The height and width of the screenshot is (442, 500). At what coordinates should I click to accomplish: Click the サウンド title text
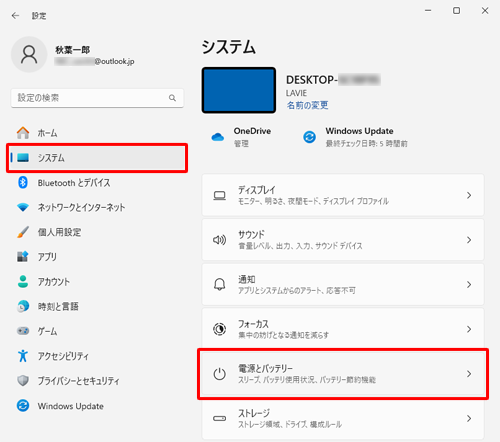[x=251, y=234]
